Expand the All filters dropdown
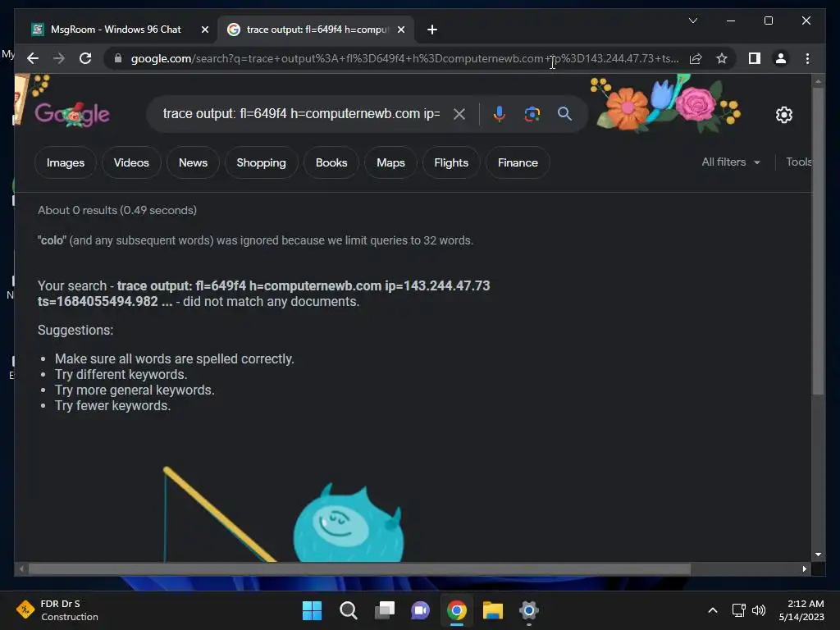This screenshot has height=630, width=840. (731, 162)
